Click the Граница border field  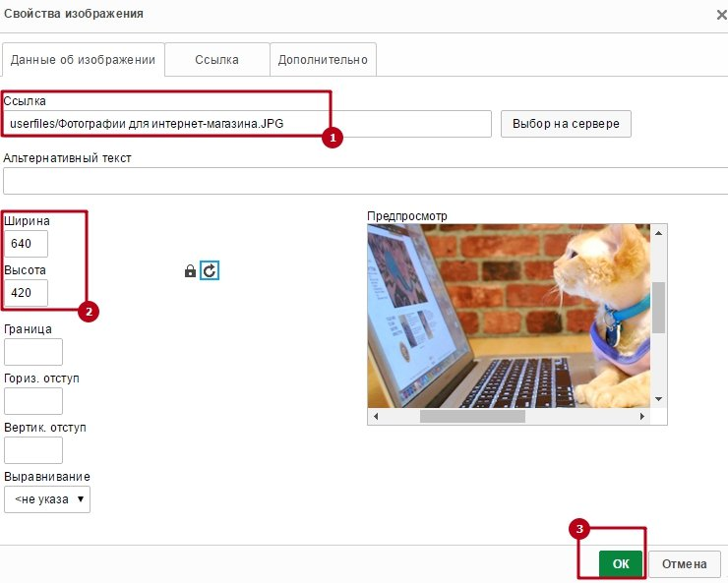coord(33,352)
